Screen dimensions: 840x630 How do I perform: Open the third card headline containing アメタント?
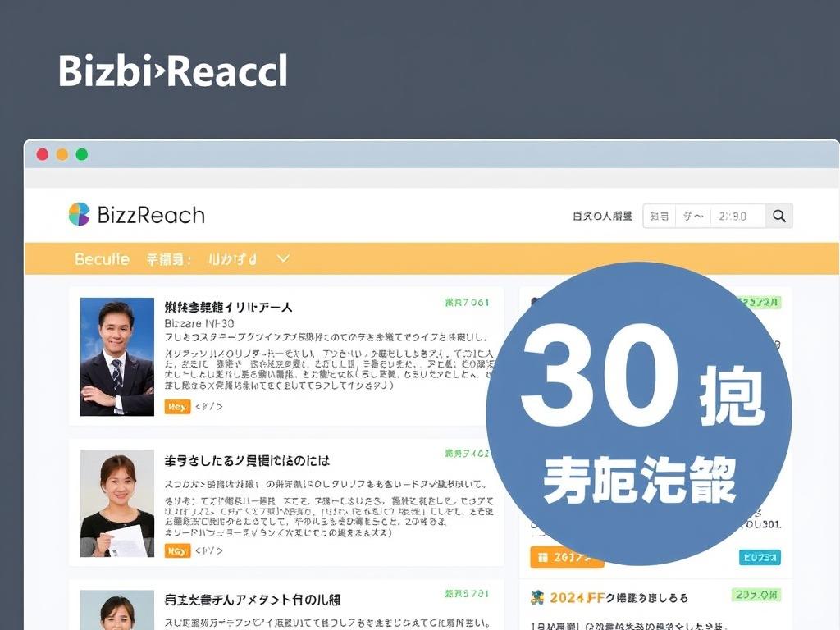253,600
